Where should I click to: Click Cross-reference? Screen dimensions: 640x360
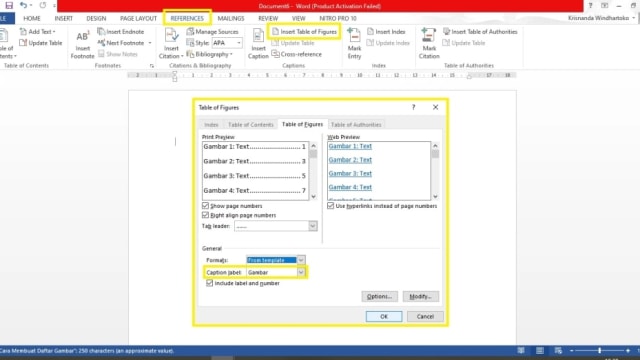(x=296, y=54)
